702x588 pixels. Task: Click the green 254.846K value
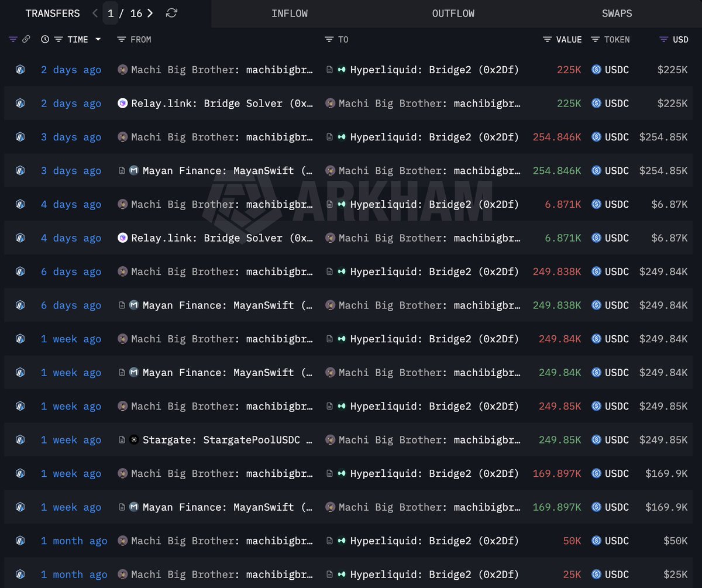557,171
